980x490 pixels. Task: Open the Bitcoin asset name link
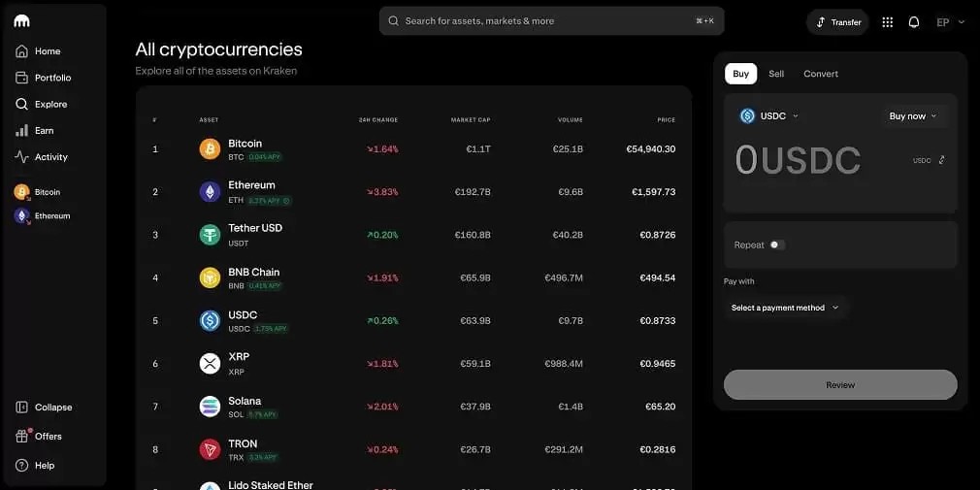(x=245, y=144)
